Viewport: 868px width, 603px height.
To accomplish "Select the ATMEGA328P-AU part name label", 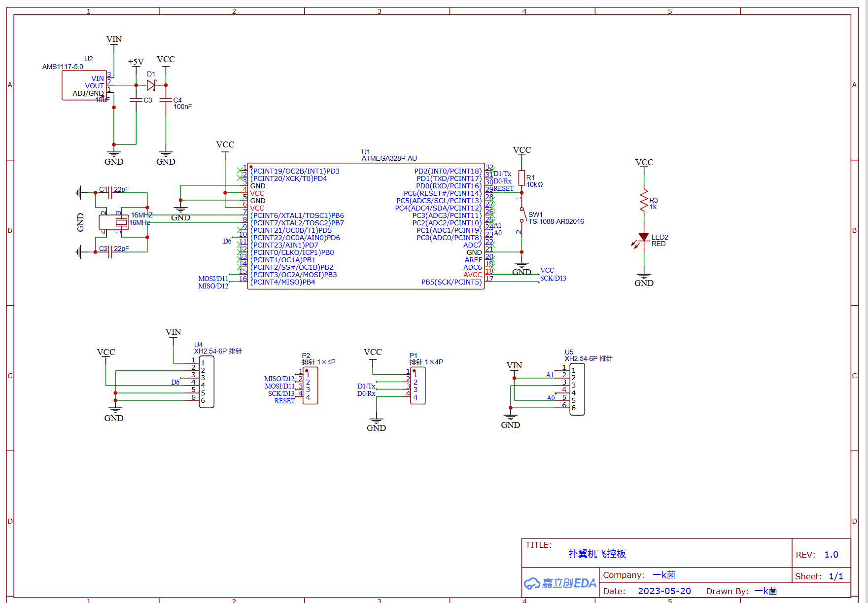I will coord(389,158).
